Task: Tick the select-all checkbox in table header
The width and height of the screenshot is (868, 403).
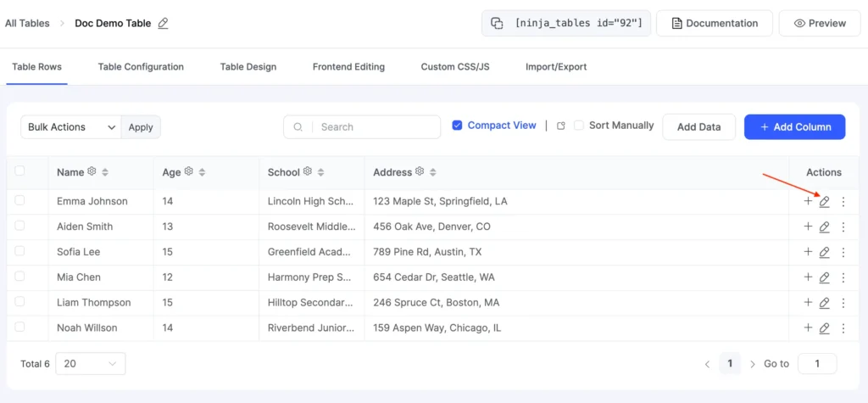Action: click(19, 171)
